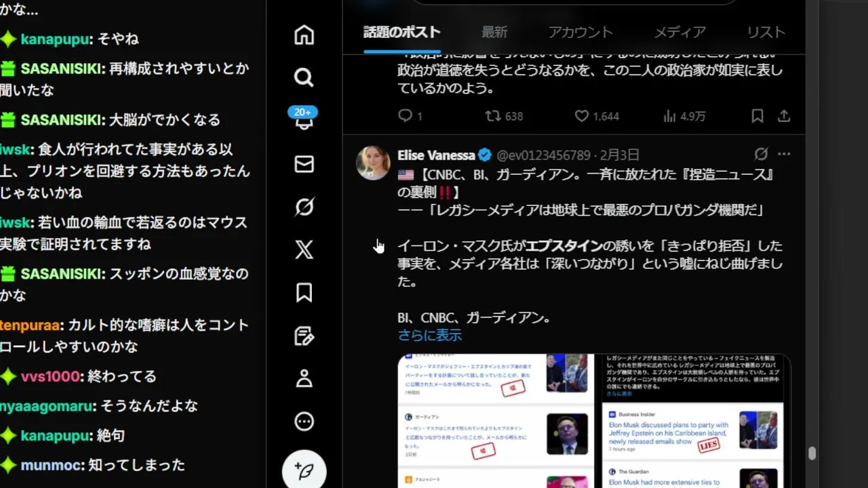Open the Grok icon in sidebar

304,207
